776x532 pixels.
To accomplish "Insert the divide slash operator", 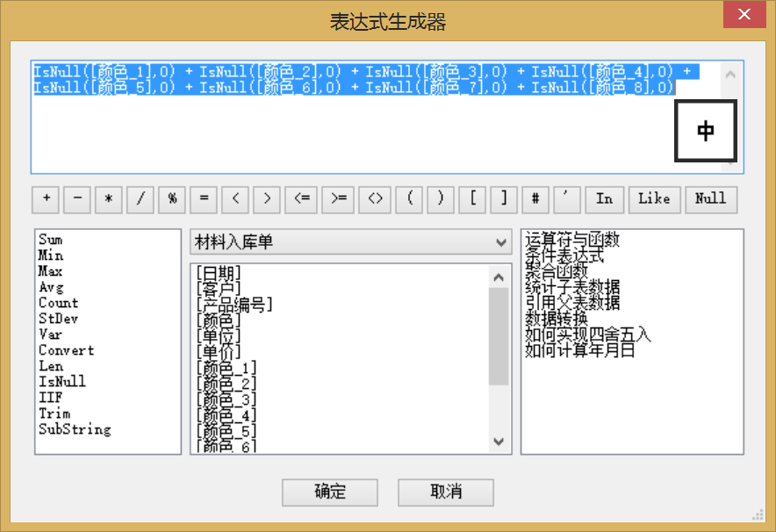I will [x=140, y=200].
